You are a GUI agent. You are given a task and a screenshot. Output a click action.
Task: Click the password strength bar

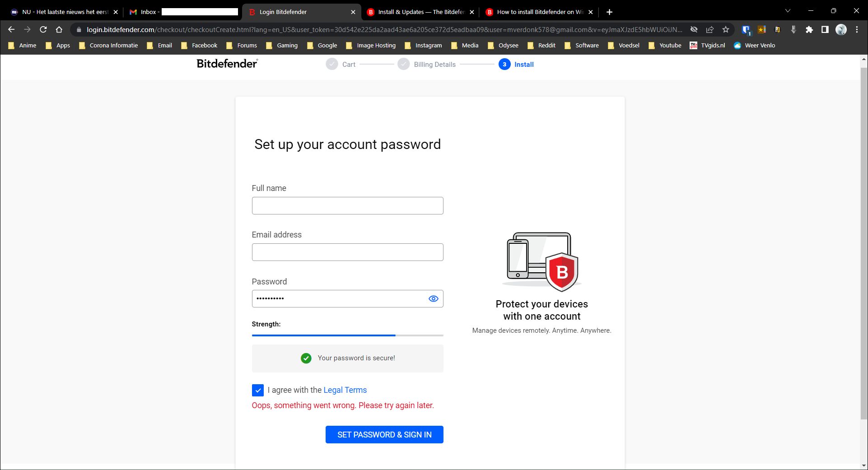[347, 335]
